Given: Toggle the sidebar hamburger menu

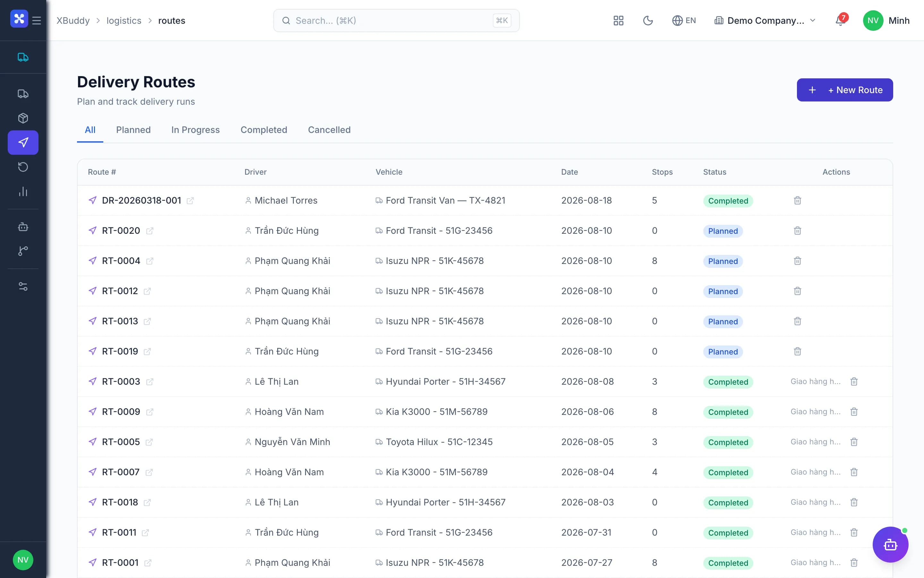Looking at the screenshot, I should click(37, 20).
